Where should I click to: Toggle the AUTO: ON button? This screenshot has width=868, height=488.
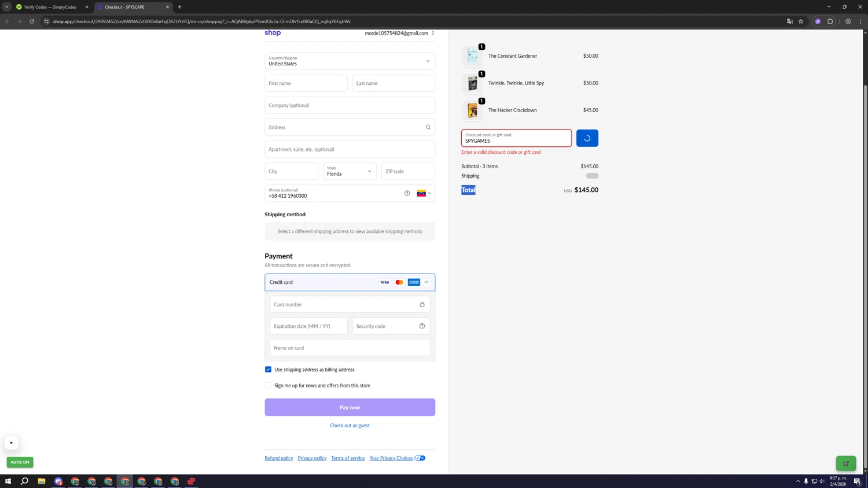click(x=20, y=462)
